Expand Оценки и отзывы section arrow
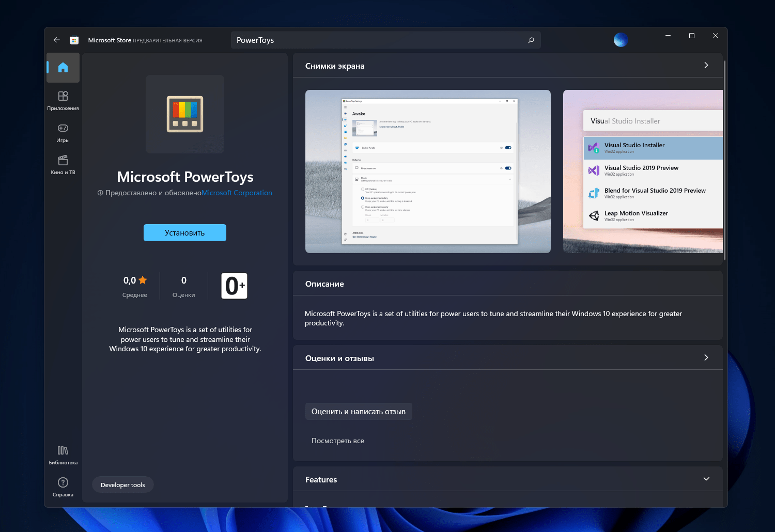The width and height of the screenshot is (775, 532). (x=706, y=358)
